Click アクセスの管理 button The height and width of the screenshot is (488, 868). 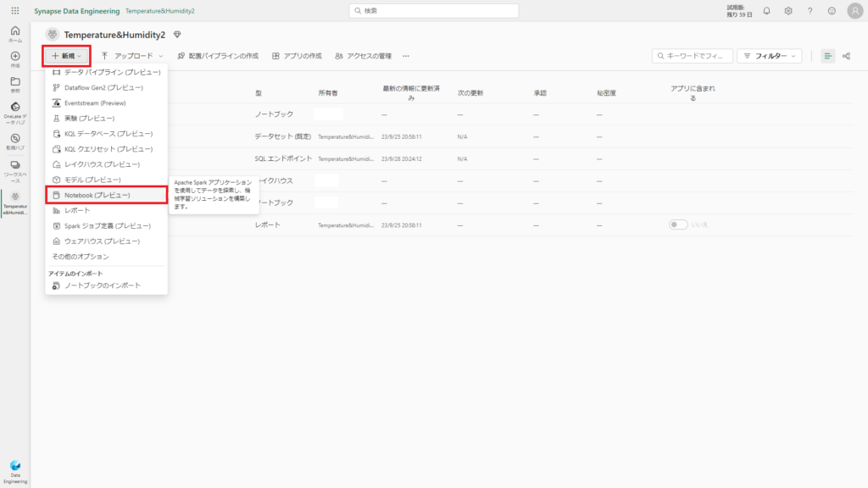363,56
